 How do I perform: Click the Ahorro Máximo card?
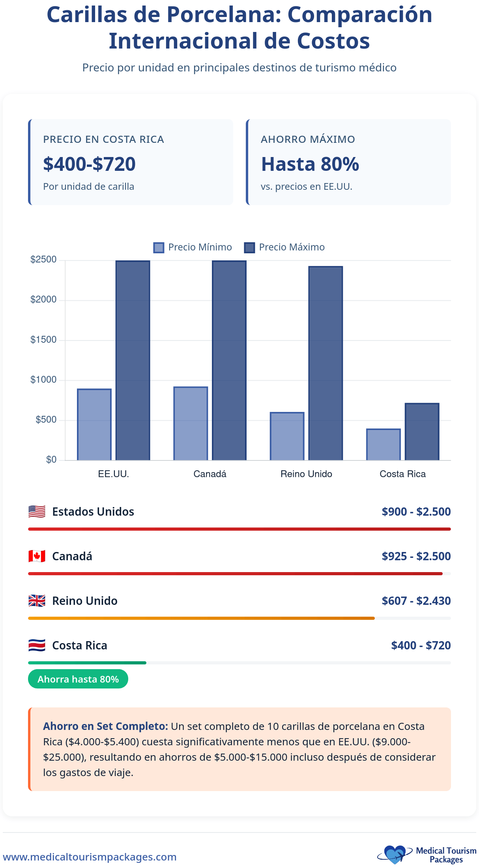click(x=348, y=162)
